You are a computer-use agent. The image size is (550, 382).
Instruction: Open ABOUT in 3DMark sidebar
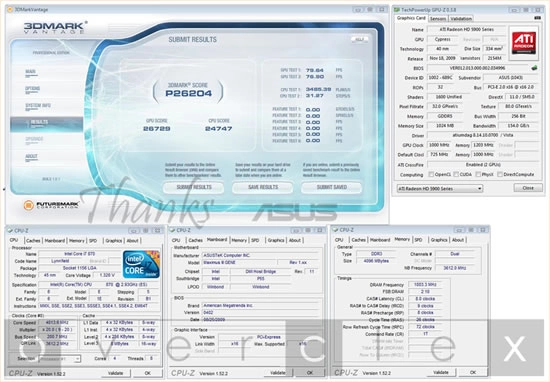(x=31, y=156)
